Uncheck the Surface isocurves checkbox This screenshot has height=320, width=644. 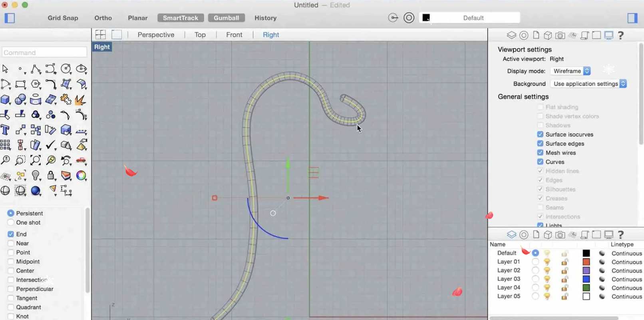click(540, 134)
